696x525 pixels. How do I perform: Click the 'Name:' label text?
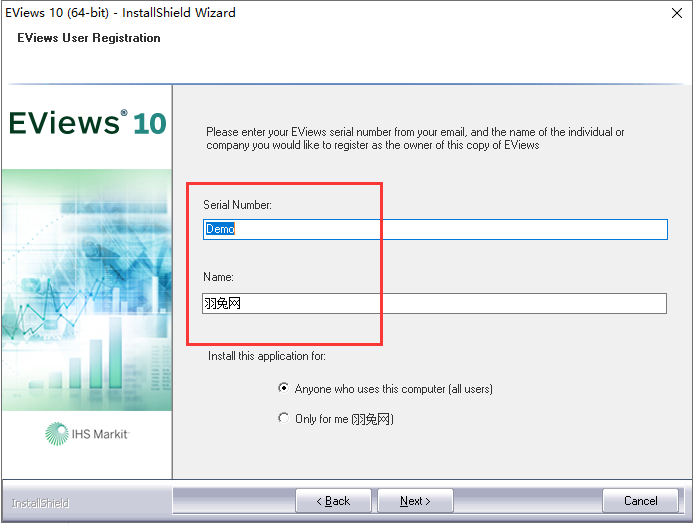pos(219,277)
